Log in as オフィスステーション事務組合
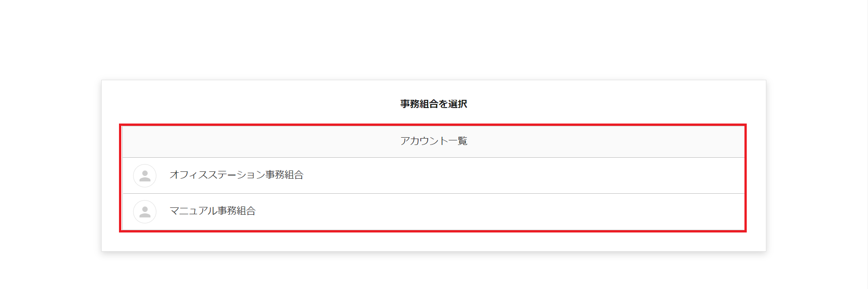 (236, 175)
